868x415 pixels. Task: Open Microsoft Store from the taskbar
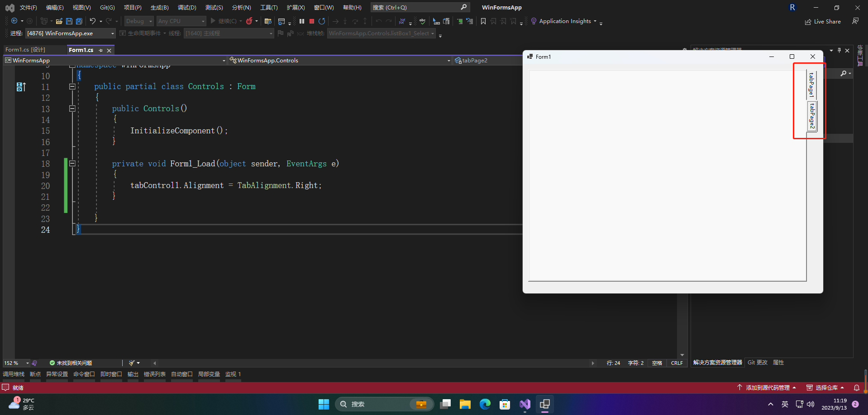point(505,404)
